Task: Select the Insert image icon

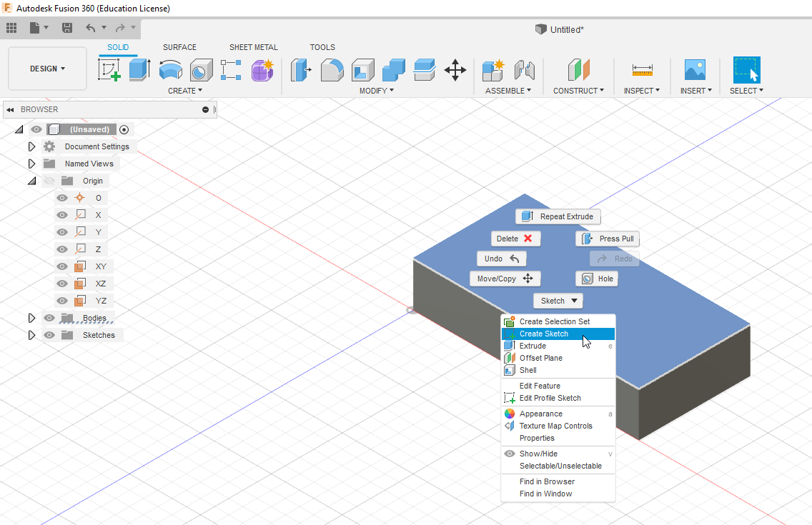Action: coord(695,70)
